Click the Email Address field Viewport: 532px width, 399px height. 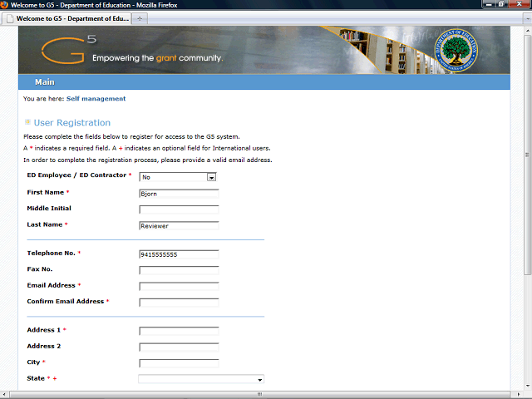coord(179,287)
